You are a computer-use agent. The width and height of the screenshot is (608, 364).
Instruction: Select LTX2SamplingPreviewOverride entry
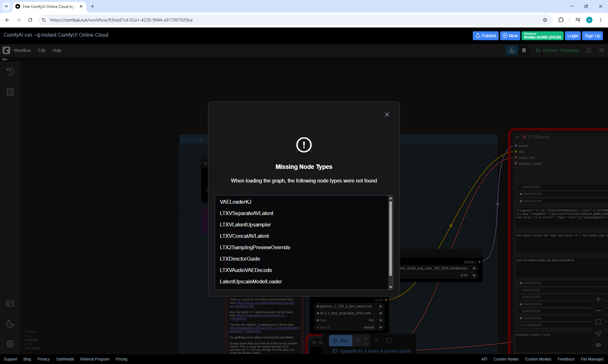coord(255,247)
